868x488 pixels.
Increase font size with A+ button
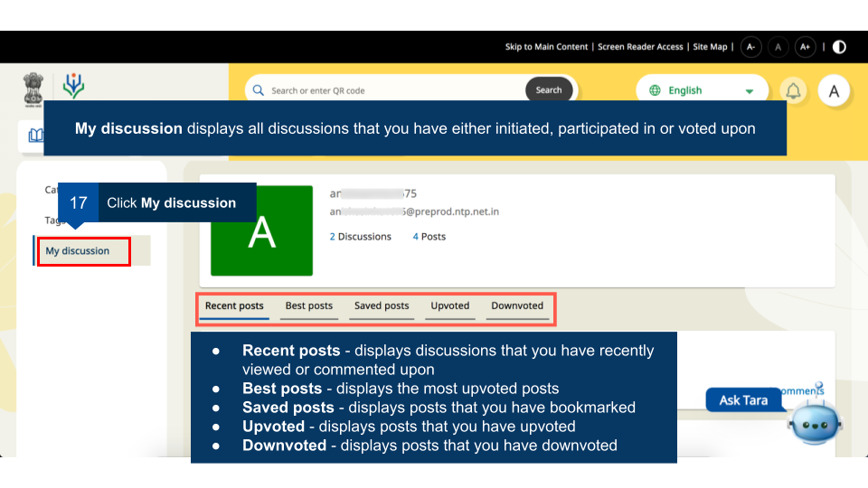(805, 47)
